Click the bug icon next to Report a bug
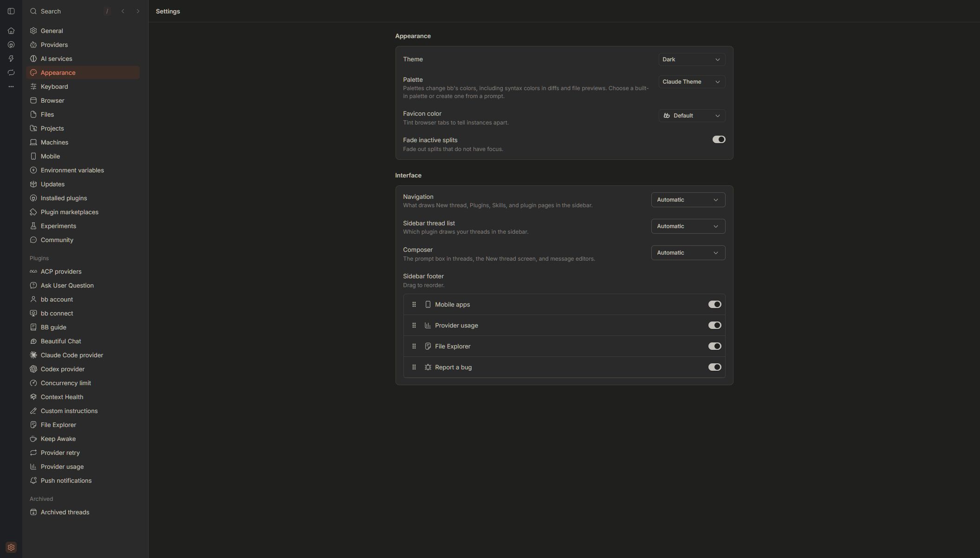Viewport: 980px width, 558px height. [428, 368]
